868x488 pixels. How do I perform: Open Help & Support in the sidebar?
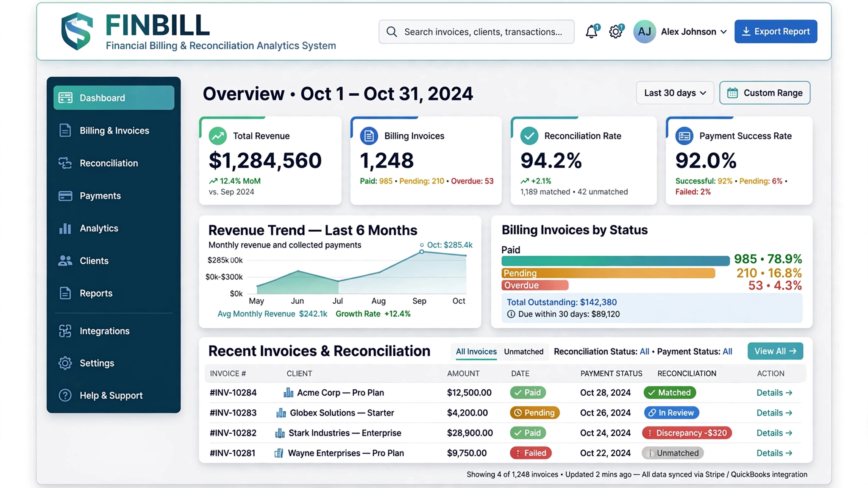click(x=114, y=396)
